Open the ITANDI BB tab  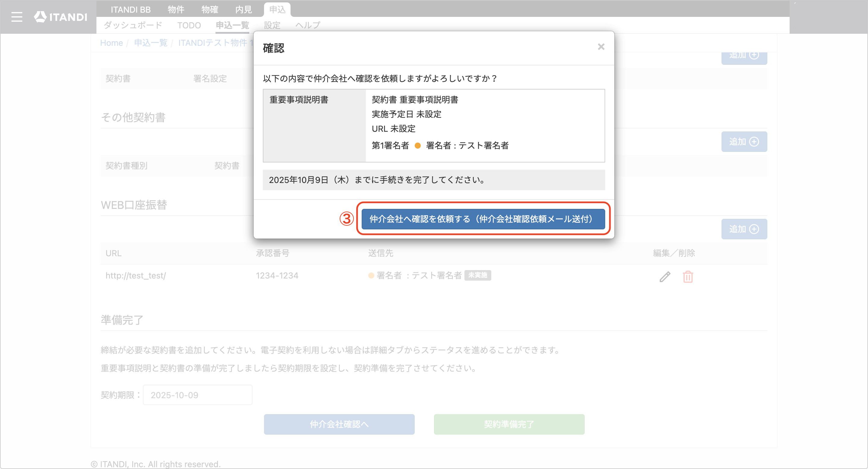(x=131, y=9)
